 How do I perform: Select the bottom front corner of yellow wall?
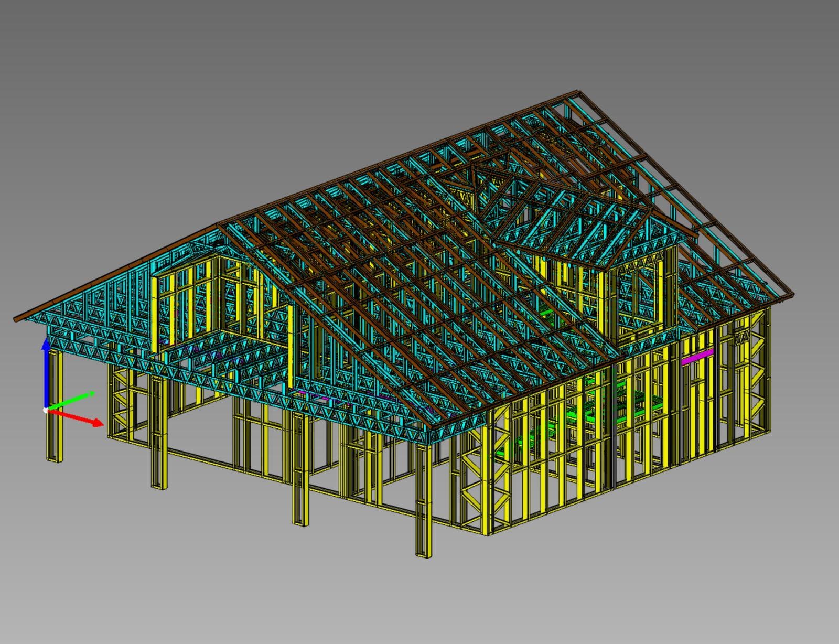point(490,532)
